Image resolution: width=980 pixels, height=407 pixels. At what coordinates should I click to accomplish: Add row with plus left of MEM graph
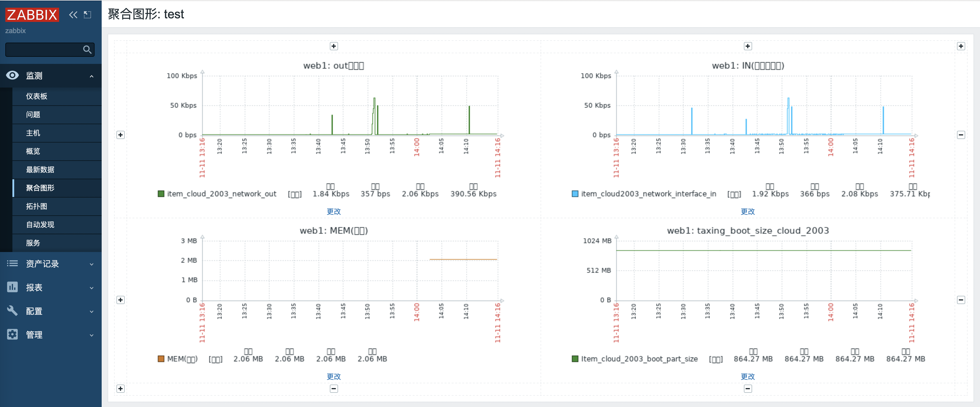121,300
